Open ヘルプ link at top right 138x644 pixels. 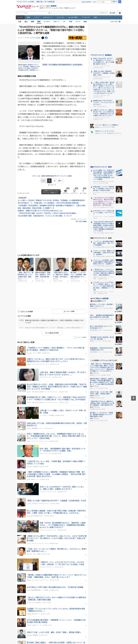coord(94,2)
